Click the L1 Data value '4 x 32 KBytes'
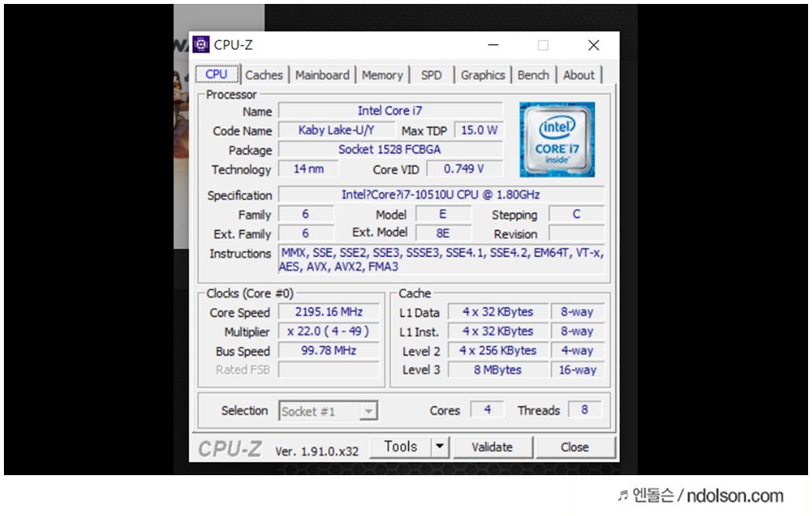The width and height of the screenshot is (812, 516). [498, 312]
